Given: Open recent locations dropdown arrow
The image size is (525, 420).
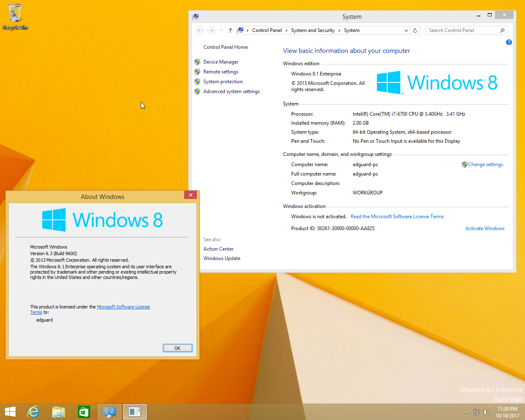Looking at the screenshot, I should [x=221, y=30].
